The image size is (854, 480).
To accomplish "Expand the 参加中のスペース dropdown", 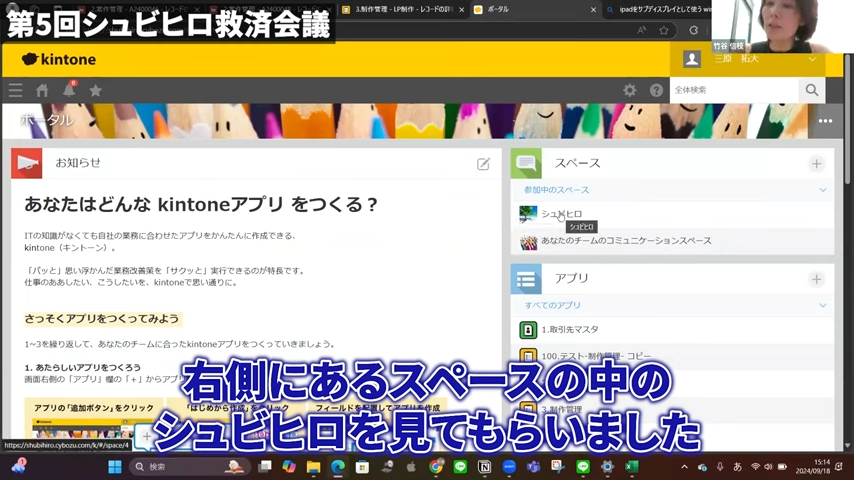I will click(x=823, y=190).
